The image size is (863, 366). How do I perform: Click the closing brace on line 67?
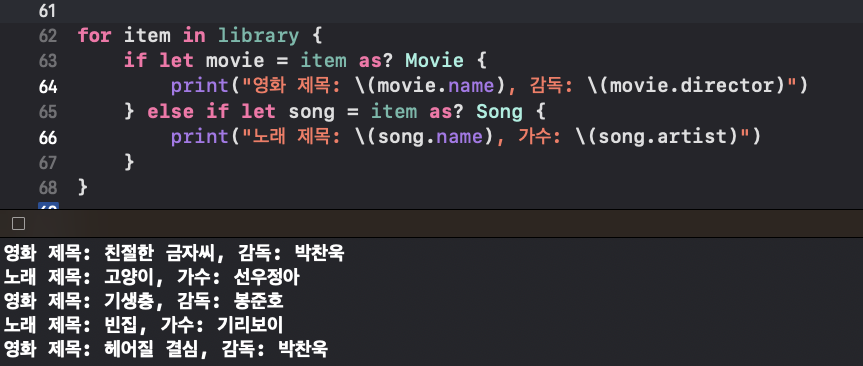coord(129,162)
